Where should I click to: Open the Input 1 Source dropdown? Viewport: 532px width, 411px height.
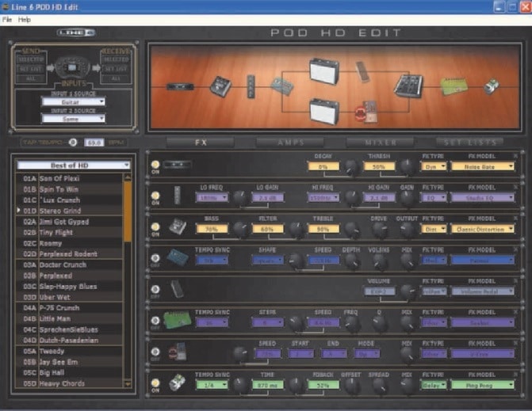pos(73,101)
